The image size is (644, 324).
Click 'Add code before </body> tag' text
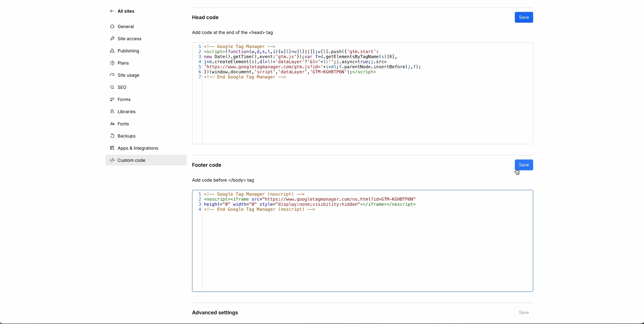[x=223, y=180]
